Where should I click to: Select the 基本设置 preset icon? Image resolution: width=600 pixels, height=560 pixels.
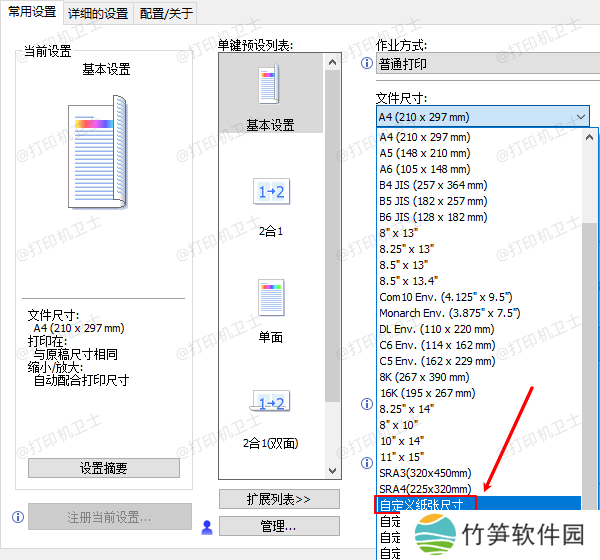[270, 90]
